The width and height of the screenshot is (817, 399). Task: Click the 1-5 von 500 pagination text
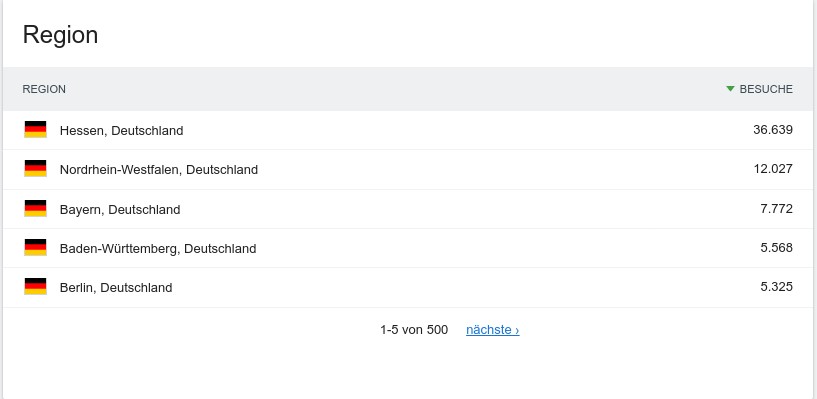pos(414,330)
